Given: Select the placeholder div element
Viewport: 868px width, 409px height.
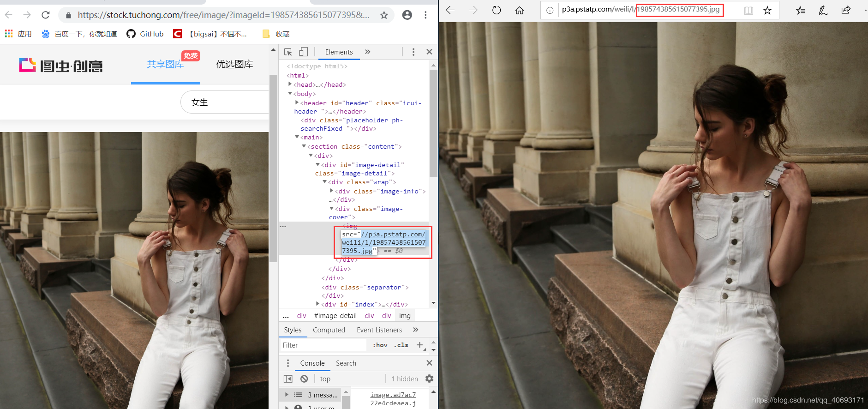Looking at the screenshot, I should pyautogui.click(x=352, y=124).
